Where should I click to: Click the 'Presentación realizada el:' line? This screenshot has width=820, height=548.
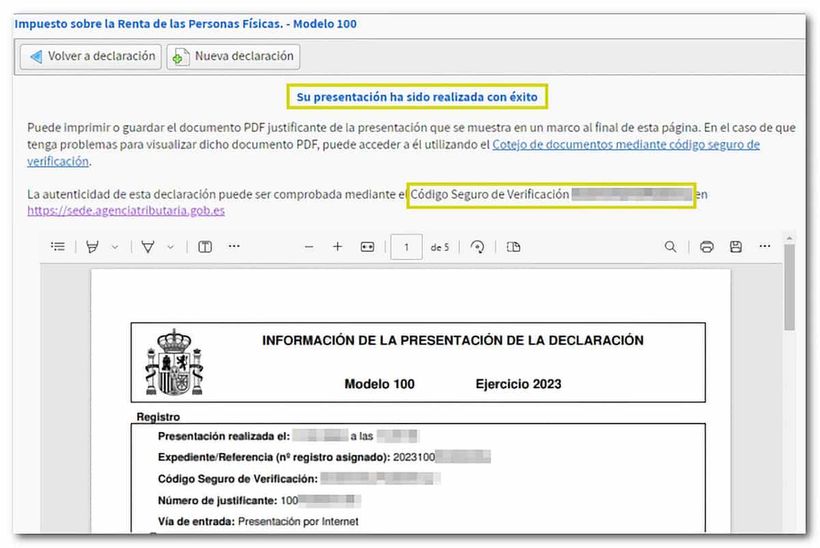(288, 436)
